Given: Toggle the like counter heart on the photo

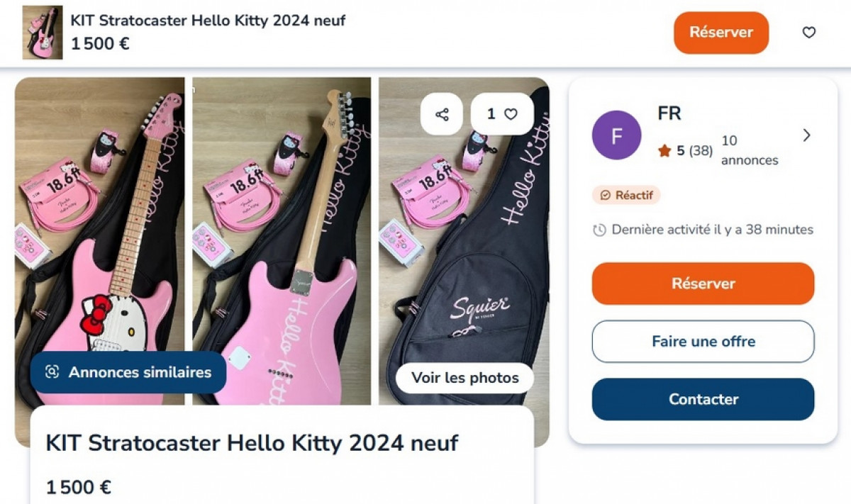Looking at the screenshot, I should [502, 114].
